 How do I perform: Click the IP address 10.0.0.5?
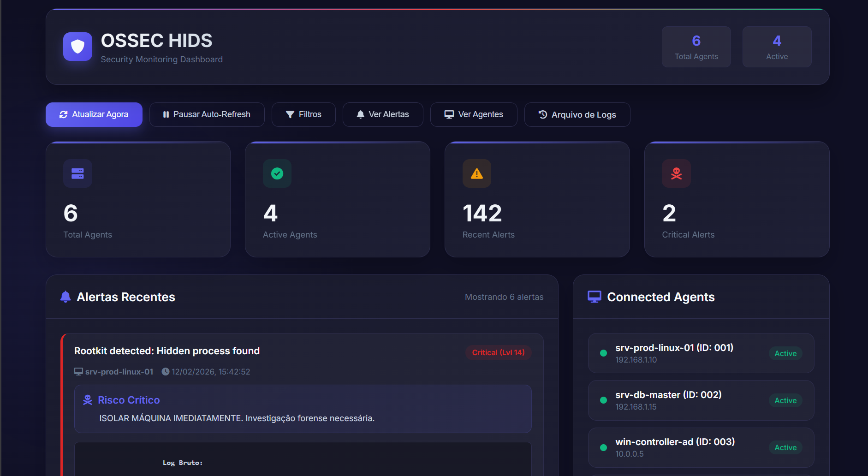(630, 454)
